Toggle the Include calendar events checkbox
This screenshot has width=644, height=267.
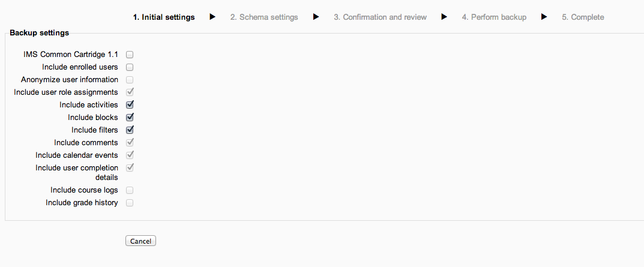(130, 155)
